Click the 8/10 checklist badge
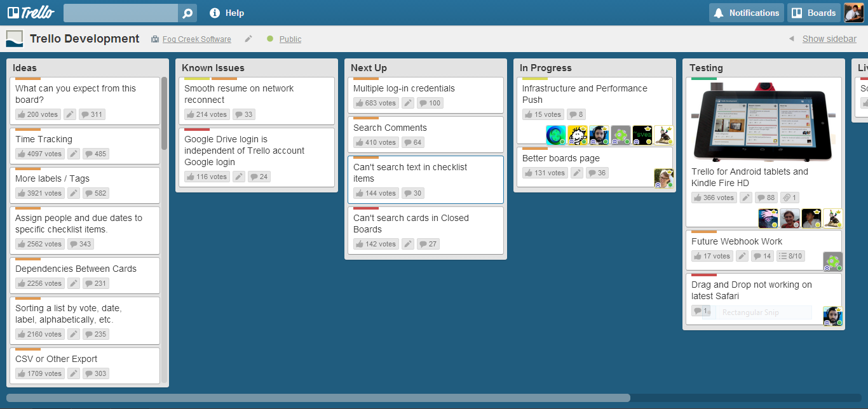 click(x=790, y=256)
